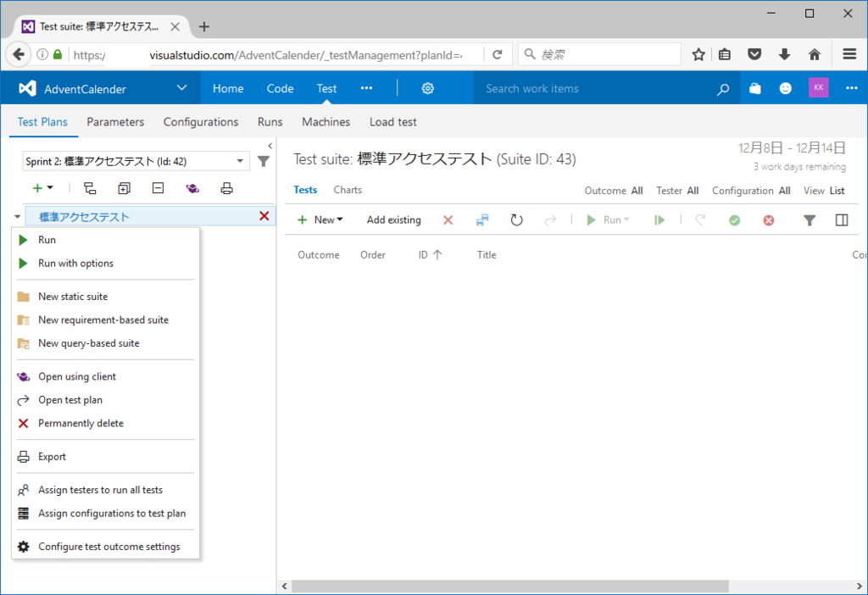This screenshot has width=868, height=595.
Task: Go to the Home hub link
Action: [x=228, y=88]
